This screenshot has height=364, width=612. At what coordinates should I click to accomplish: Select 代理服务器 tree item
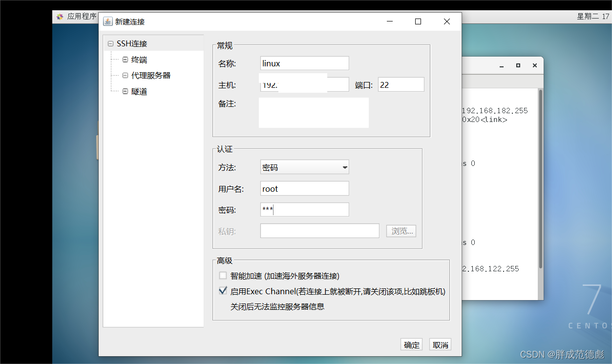click(x=151, y=76)
